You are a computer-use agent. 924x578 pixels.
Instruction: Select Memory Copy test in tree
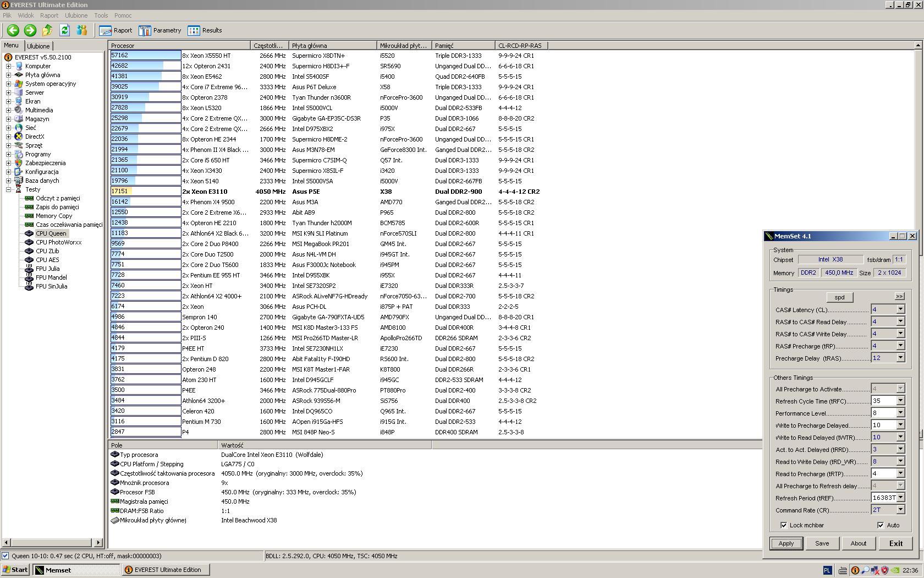[54, 216]
